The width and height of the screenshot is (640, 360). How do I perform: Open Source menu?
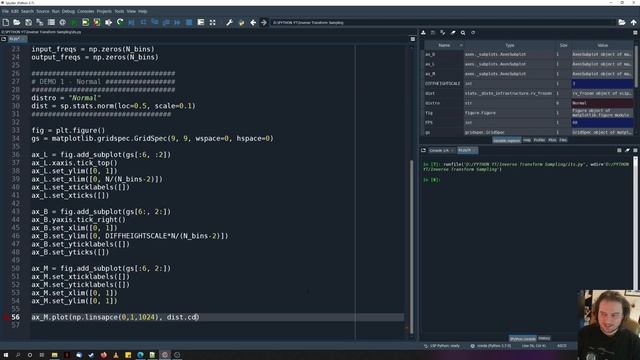[42, 11]
